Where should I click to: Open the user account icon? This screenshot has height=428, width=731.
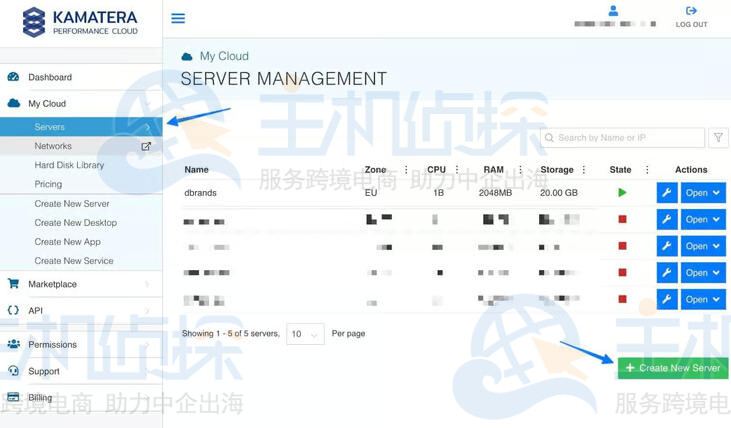614,11
